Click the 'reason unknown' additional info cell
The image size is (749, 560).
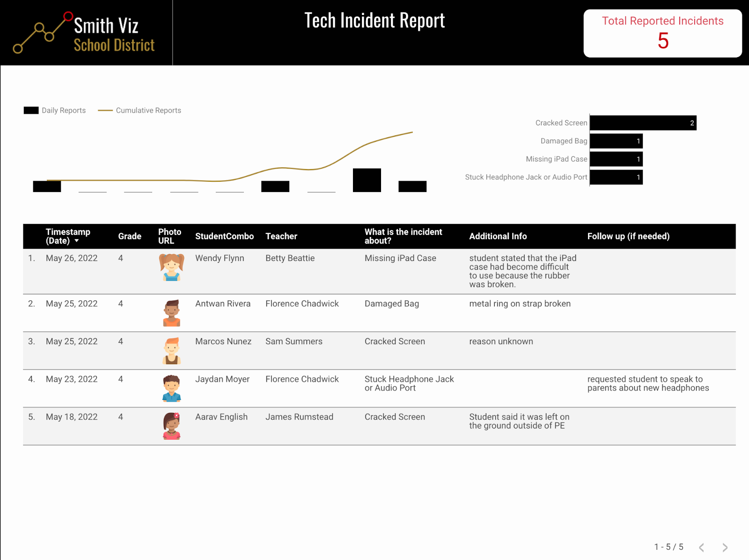(x=501, y=341)
